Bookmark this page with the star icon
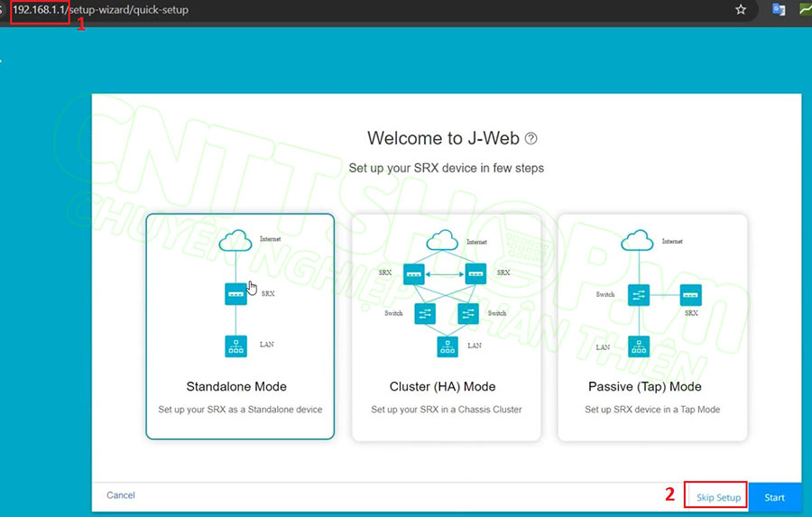Screen dimensions: 812x517 tap(741, 10)
